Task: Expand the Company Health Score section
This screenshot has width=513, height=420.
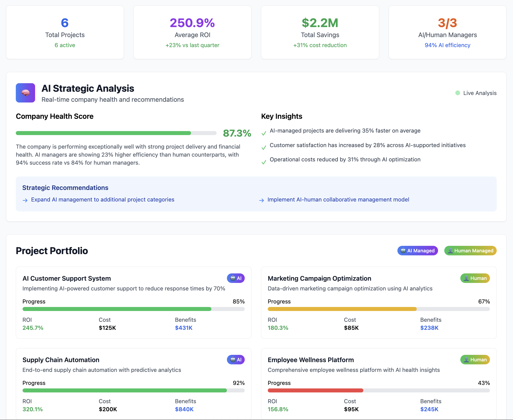Action: (x=54, y=116)
